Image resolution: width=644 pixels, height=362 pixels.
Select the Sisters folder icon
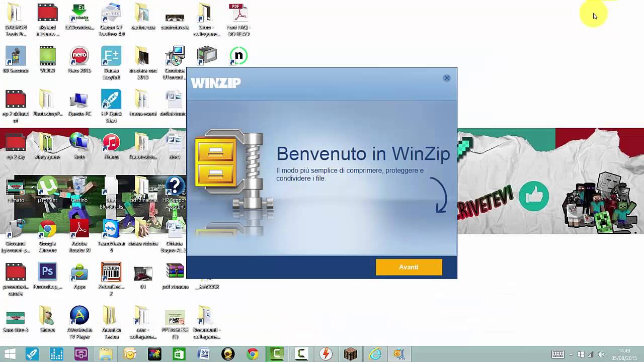tap(47, 319)
